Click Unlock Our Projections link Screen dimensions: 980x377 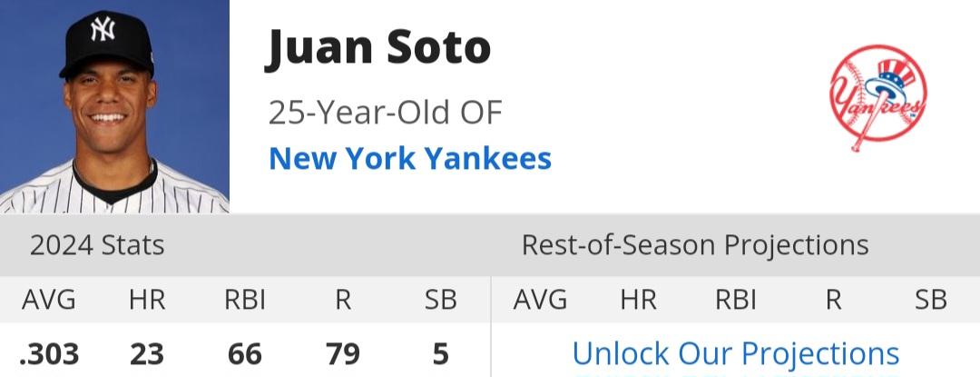[736, 354]
